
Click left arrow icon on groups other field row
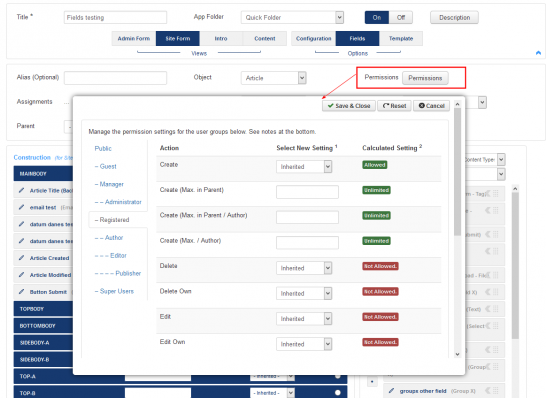tap(488, 391)
